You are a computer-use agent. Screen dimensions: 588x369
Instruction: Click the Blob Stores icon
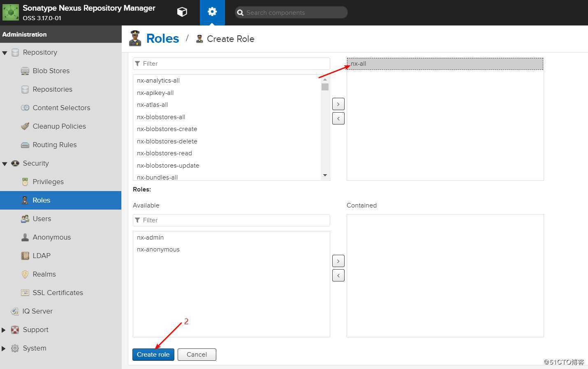(25, 71)
